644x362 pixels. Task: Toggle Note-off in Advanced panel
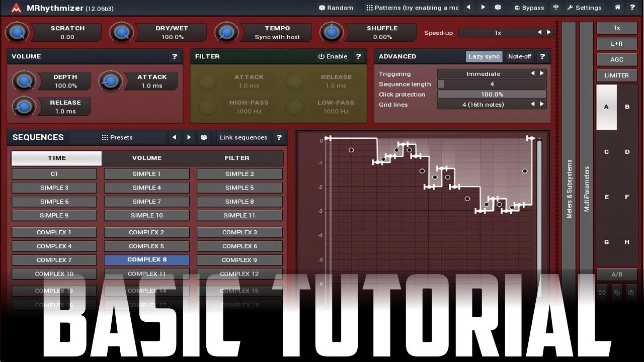coord(520,56)
